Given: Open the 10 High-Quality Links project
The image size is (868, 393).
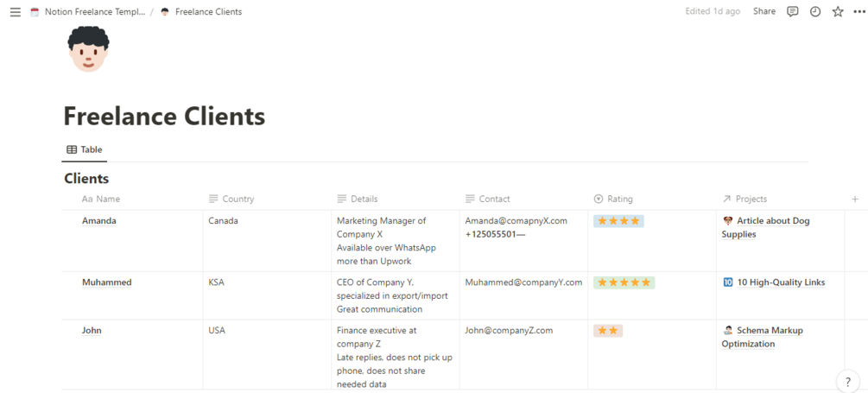Looking at the screenshot, I should point(781,282).
